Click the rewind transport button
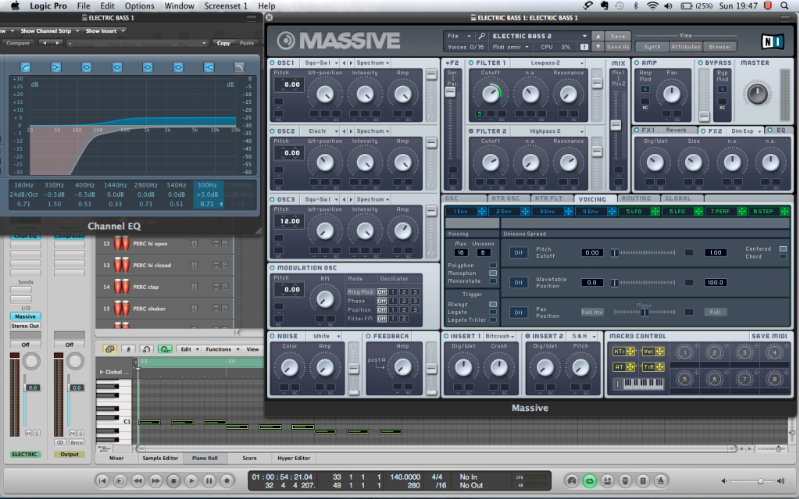Screen dimensions: 799x499 click(138, 480)
